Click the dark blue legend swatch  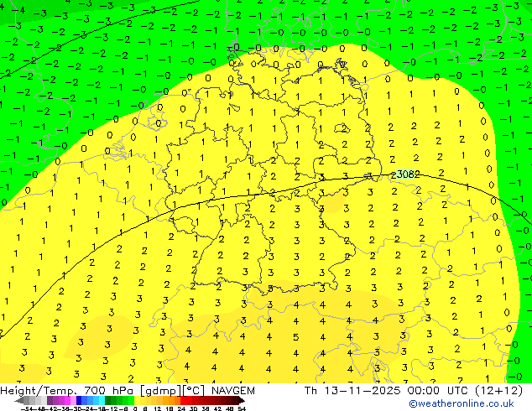click(x=79, y=400)
